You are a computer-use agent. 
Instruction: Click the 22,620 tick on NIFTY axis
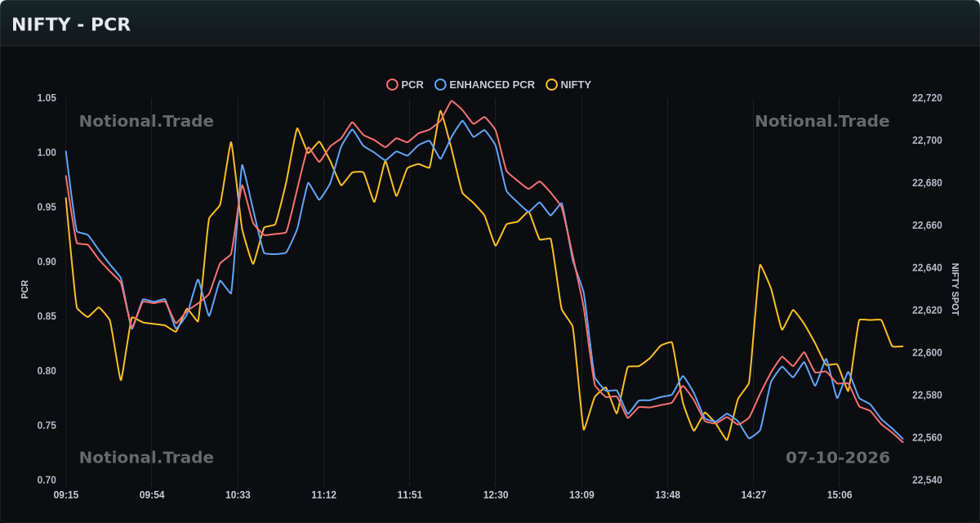pos(927,311)
